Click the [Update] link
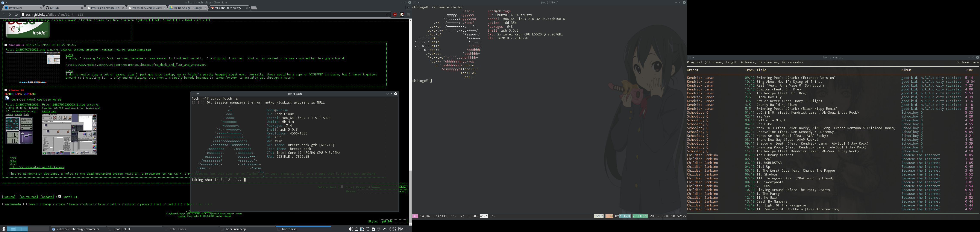This screenshot has width=980, height=232. click(x=47, y=197)
